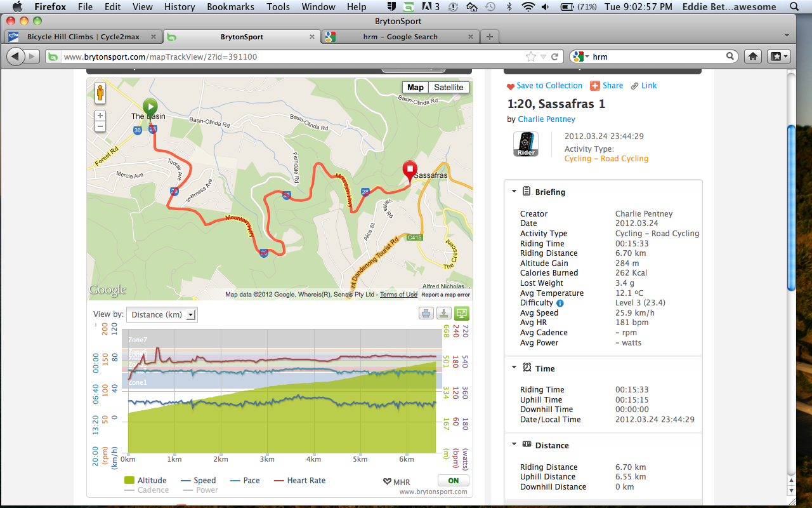Open the bookmarks menu button in toolbar
This screenshot has height=508, width=812.
click(x=779, y=57)
